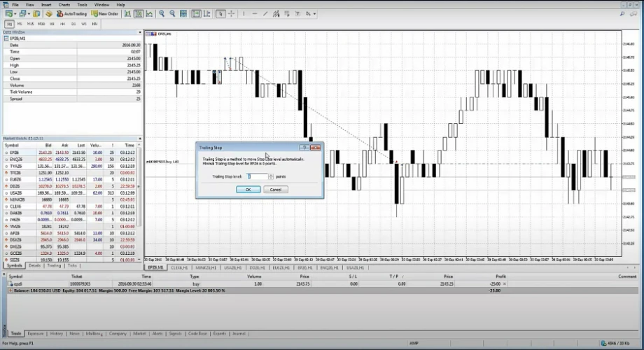Select the M5 timeframe button
The image size is (644, 350).
20,24
